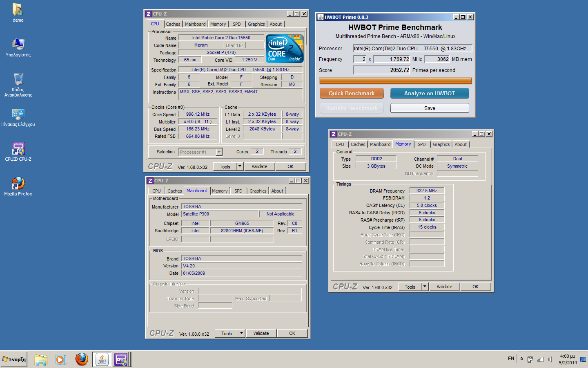Open the Κάδος Ανακύκλωσης recycle bin
Screen dimensions: 588x368
click(x=18, y=85)
